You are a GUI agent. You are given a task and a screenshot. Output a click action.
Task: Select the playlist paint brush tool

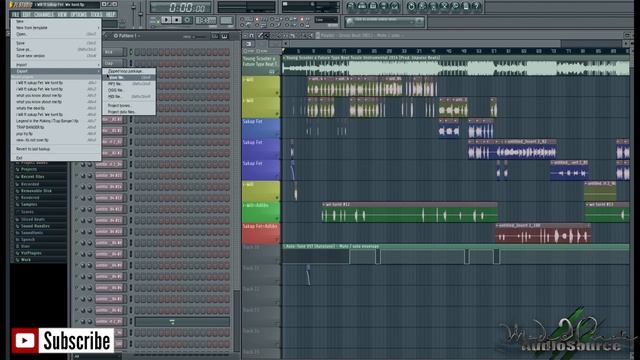267,36
